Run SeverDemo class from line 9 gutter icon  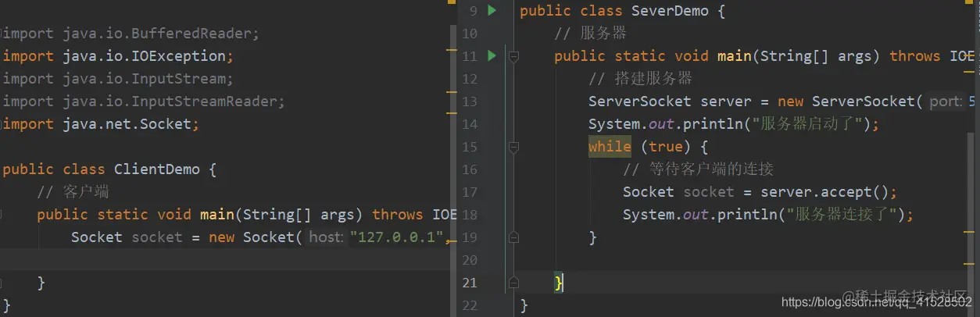point(492,11)
